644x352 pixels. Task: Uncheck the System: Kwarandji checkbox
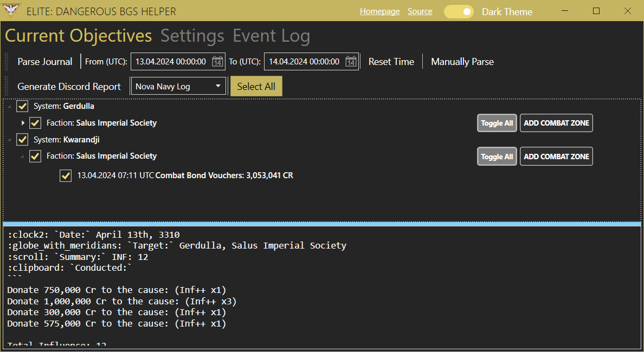[22, 140]
